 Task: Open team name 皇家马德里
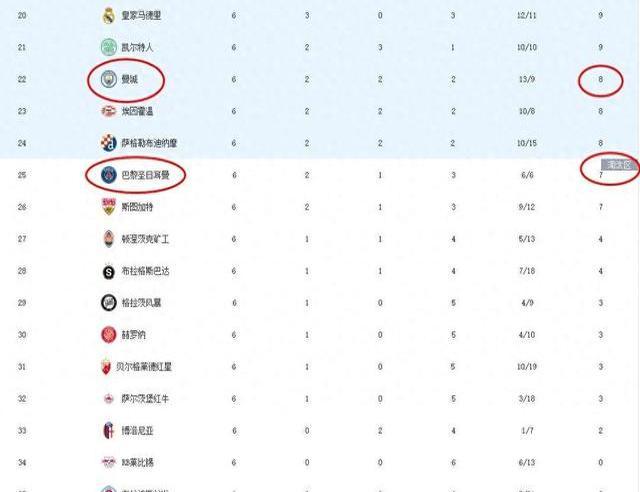pos(141,16)
